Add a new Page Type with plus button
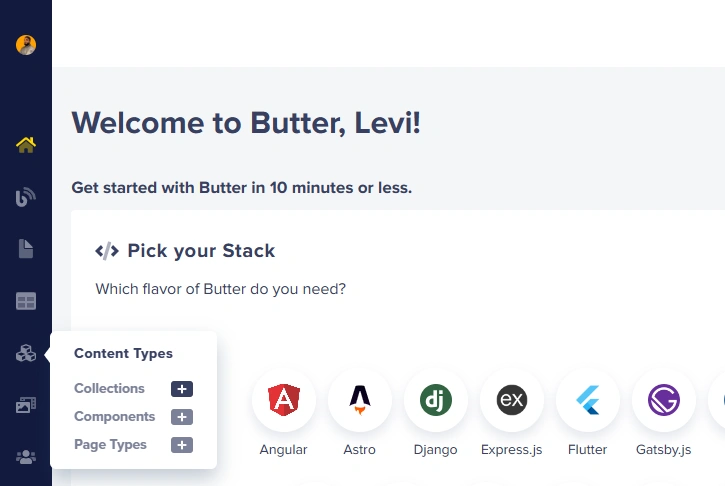This screenshot has height=486, width=725. coord(182,445)
